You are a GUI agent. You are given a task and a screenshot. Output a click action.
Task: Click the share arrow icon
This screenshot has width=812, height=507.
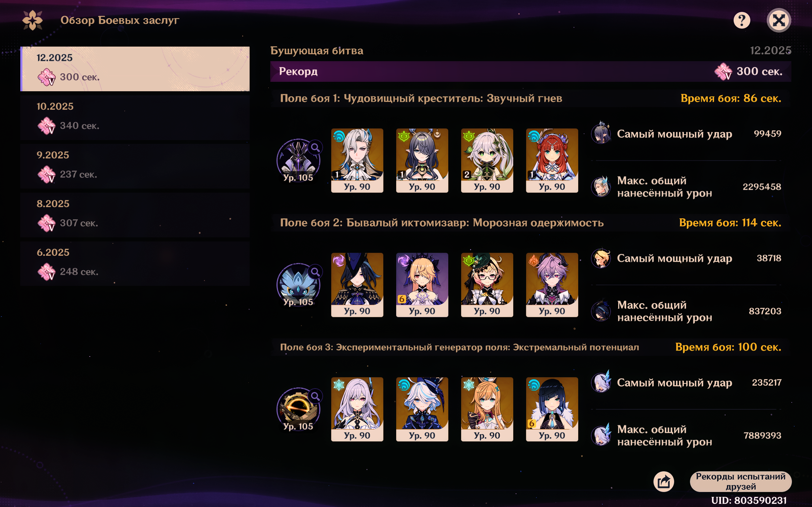[663, 482]
